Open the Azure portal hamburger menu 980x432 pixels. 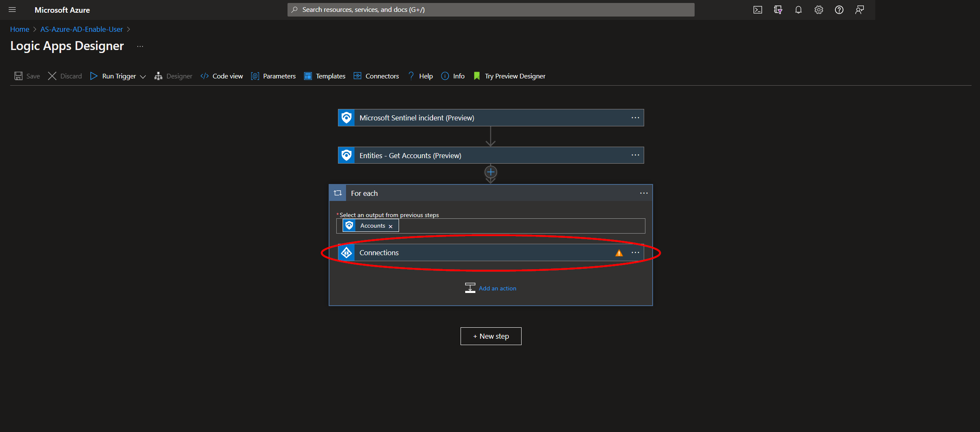12,10
